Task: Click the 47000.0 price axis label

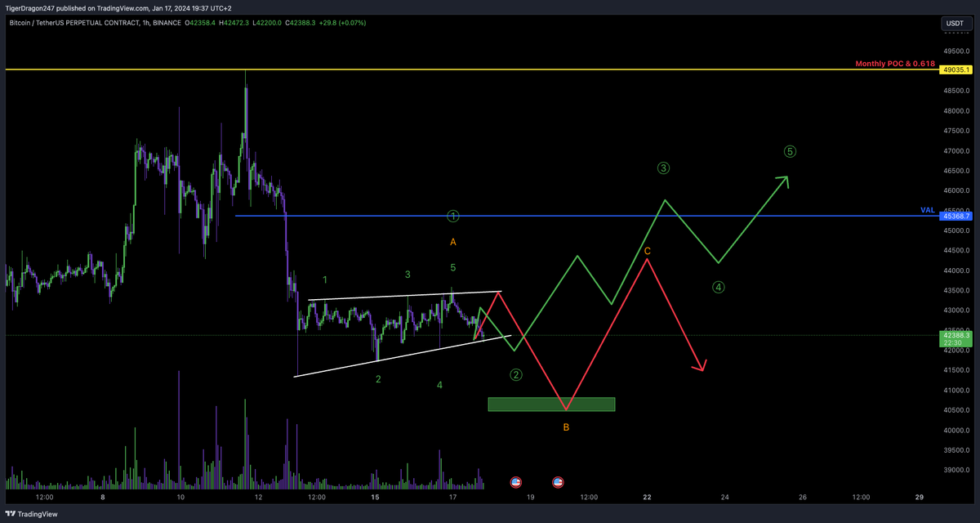Action: [955, 151]
